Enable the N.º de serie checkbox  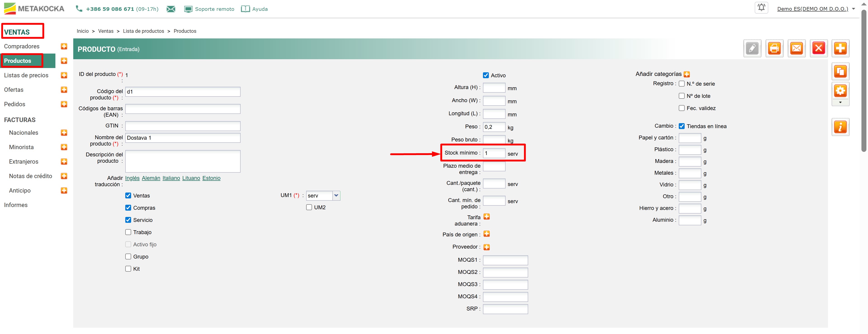click(x=681, y=84)
